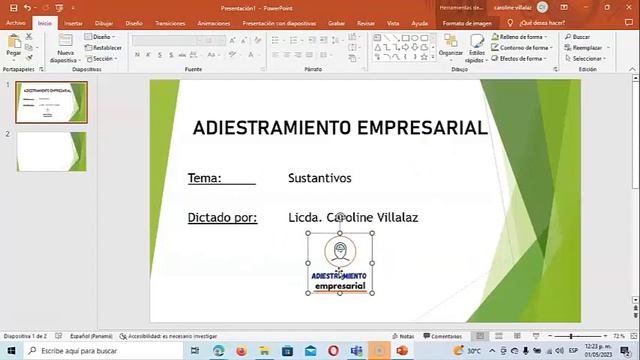640x360 pixels.
Task: Open the Archivo tab
Action: [16, 23]
